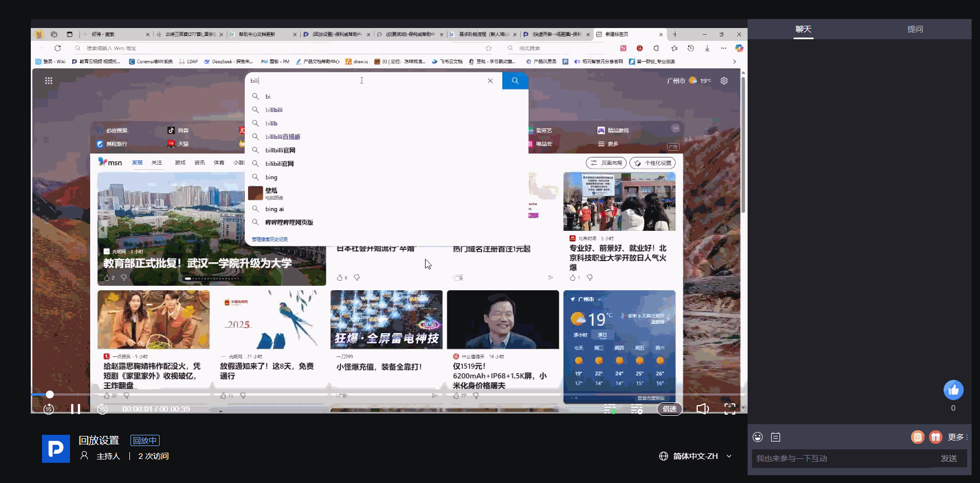980x483 pixels.
Task: Mute the replay volume speaker
Action: [702, 409]
